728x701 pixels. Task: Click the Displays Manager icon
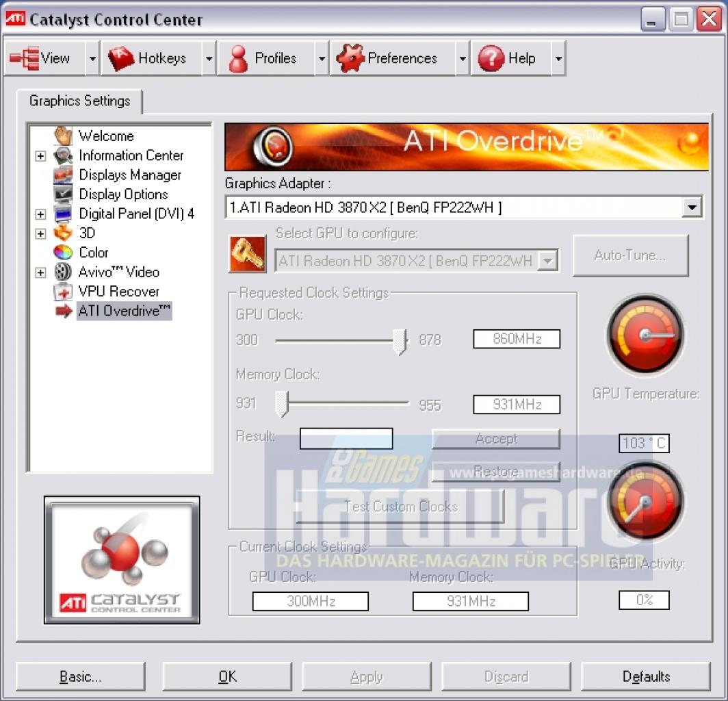pyautogui.click(x=63, y=175)
